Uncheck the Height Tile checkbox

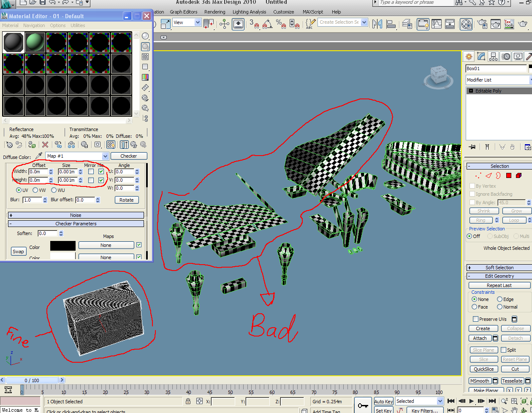101,181
